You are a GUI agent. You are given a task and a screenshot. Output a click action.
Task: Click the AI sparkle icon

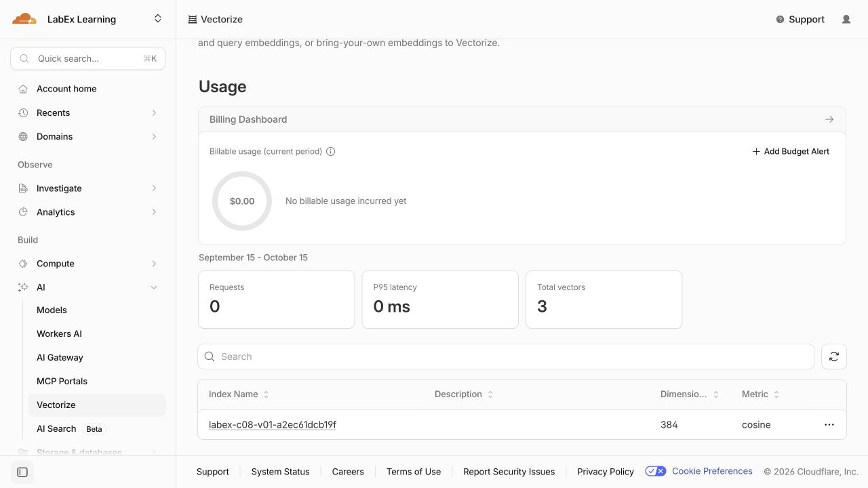coord(23,287)
